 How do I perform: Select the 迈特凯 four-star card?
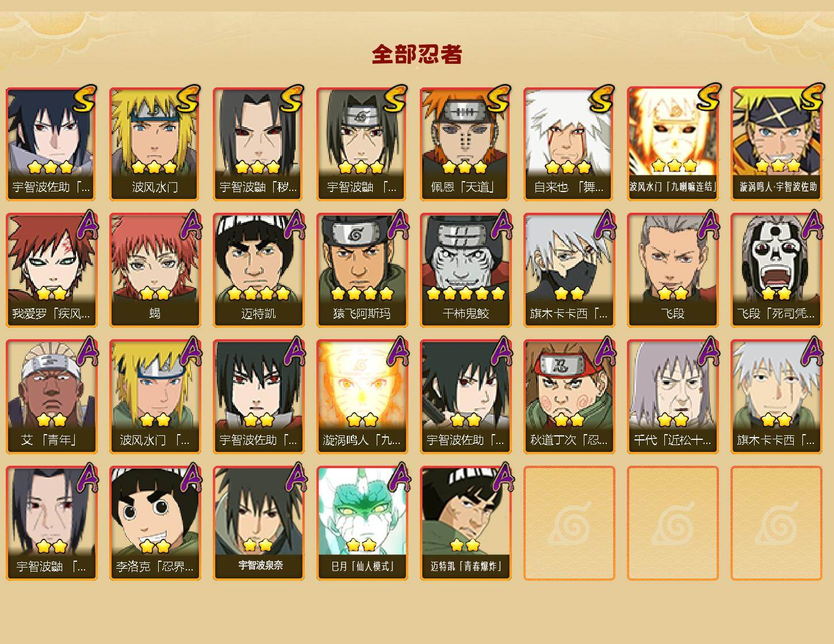(258, 270)
